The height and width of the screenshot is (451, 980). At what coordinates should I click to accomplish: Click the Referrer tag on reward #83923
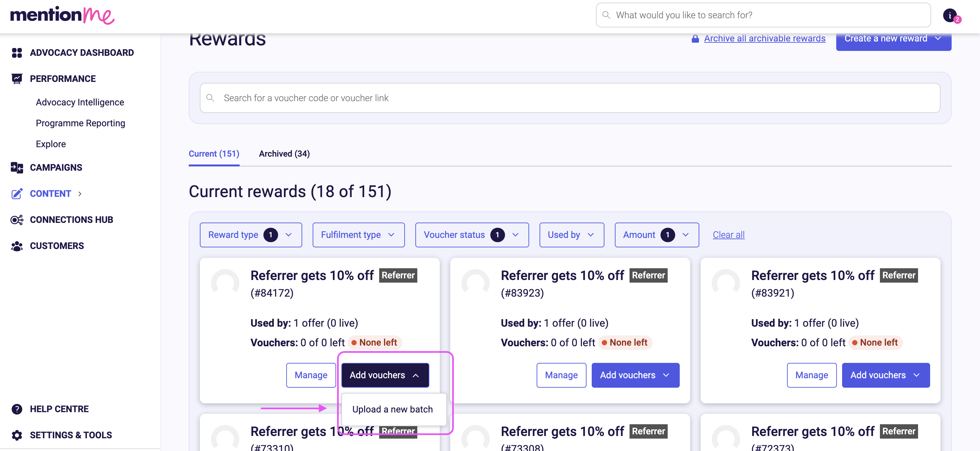coord(648,275)
